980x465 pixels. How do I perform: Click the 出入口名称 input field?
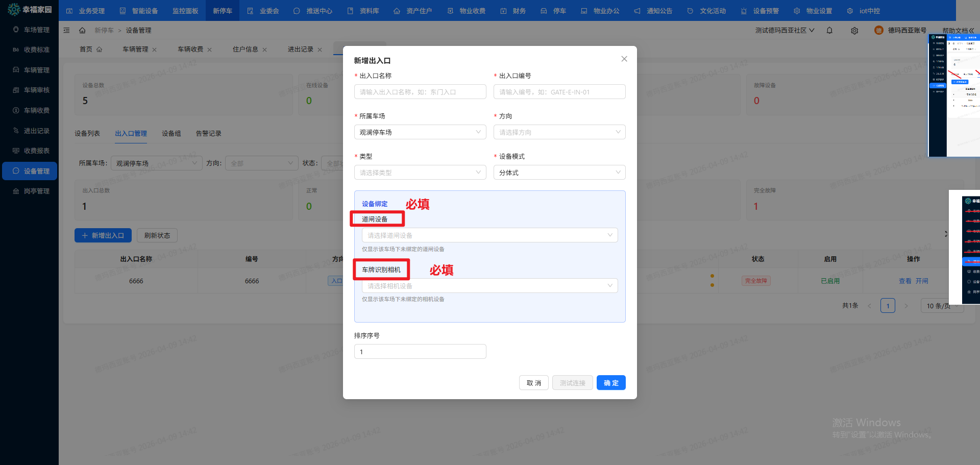pyautogui.click(x=420, y=92)
